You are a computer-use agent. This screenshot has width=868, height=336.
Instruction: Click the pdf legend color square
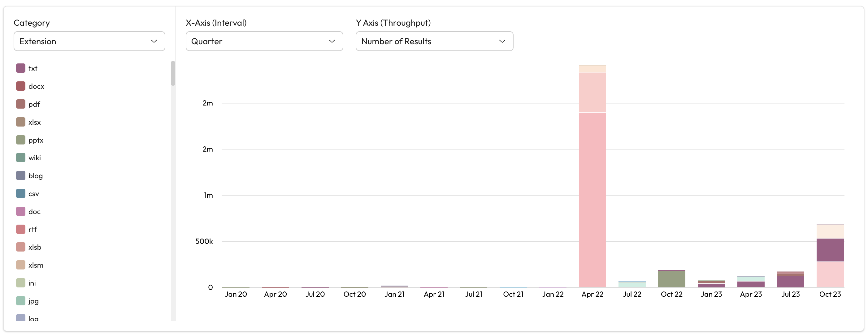(20, 104)
